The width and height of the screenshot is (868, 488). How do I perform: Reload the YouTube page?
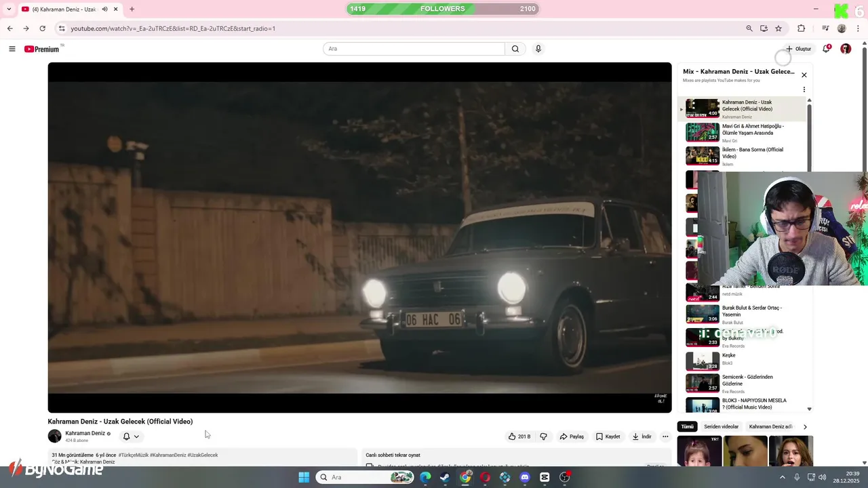(x=42, y=28)
